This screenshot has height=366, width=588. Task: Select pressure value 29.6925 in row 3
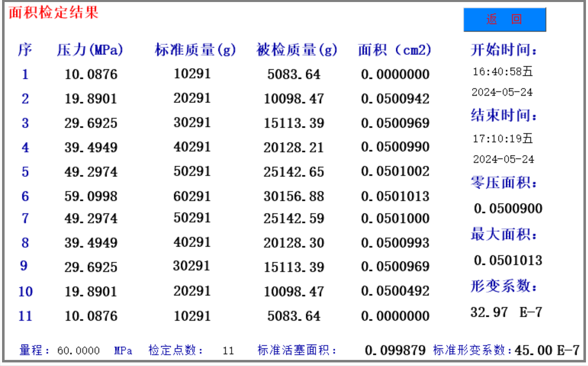91,123
